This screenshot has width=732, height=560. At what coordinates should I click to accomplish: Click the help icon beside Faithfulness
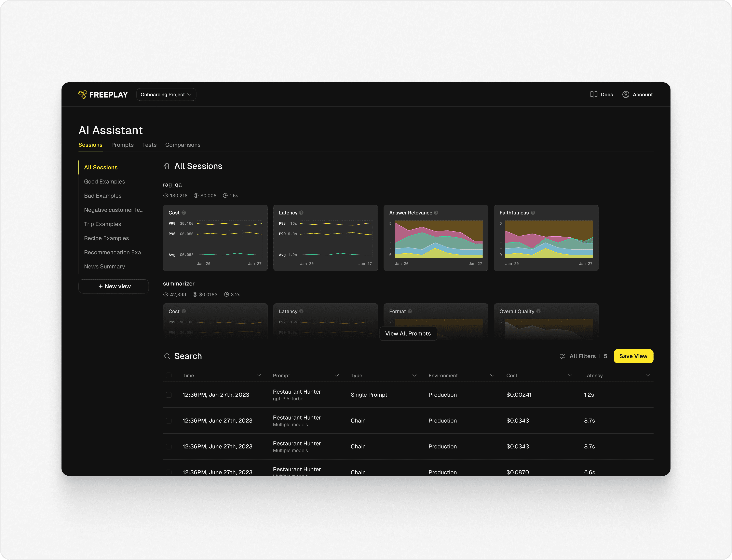click(x=533, y=213)
